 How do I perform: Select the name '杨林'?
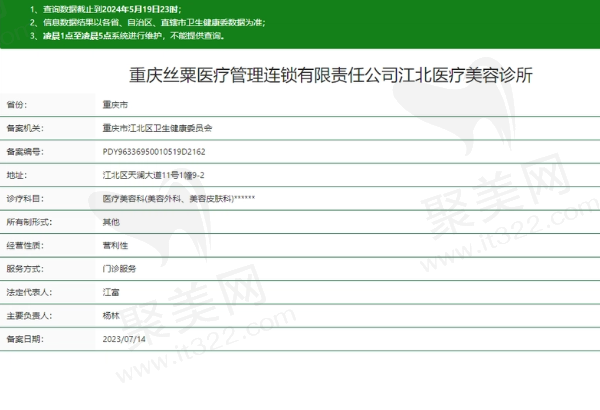click(x=111, y=316)
